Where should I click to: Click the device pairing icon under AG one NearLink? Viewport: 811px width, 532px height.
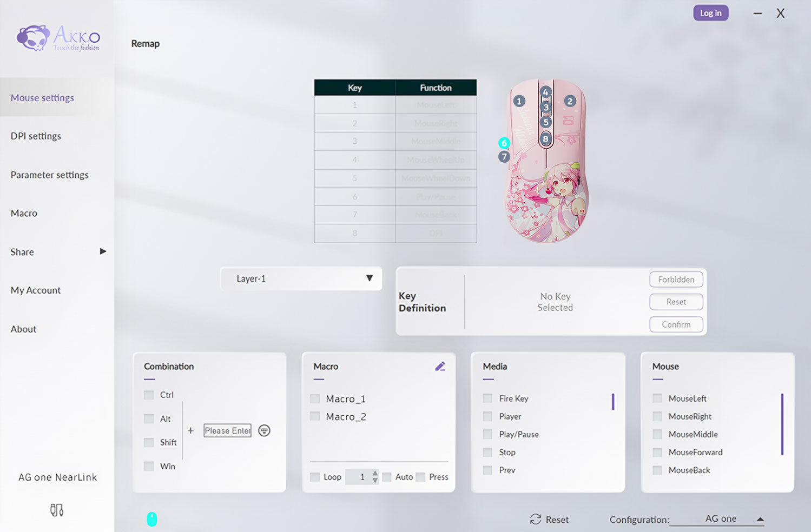(57, 510)
